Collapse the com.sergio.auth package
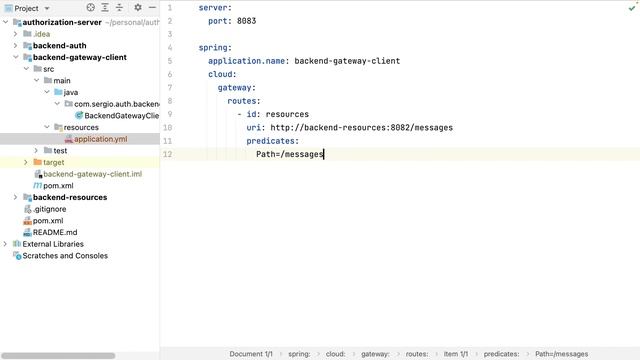 [57, 104]
